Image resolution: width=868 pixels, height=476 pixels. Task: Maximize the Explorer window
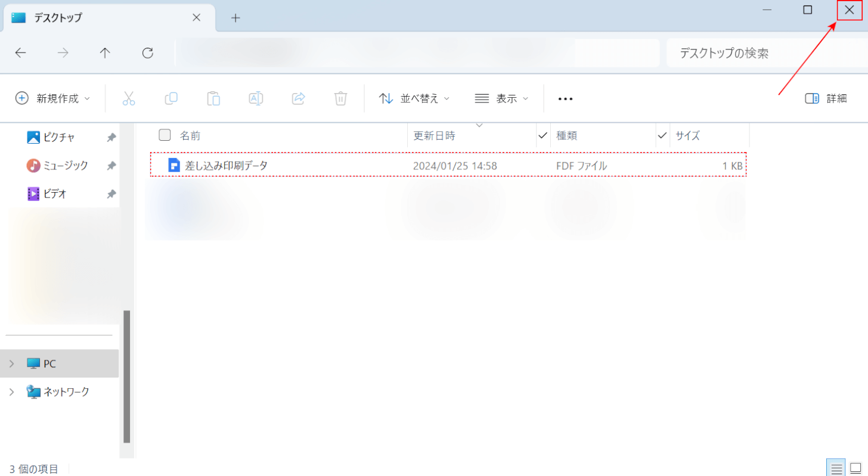click(808, 10)
